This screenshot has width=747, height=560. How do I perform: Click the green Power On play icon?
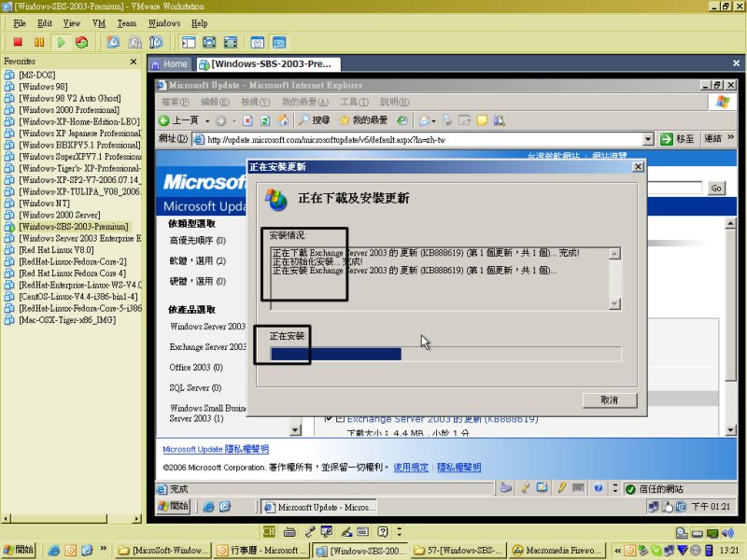coord(61,42)
